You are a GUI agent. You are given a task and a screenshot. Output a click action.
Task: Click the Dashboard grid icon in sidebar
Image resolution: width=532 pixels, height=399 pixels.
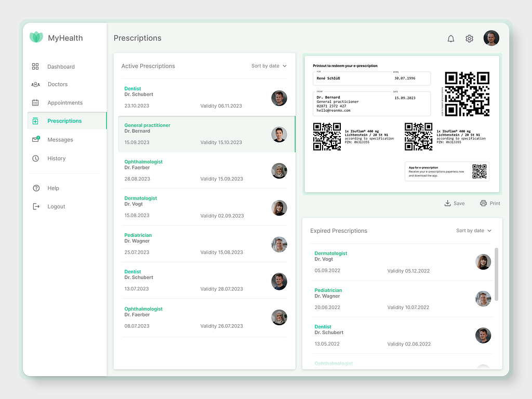(35, 66)
